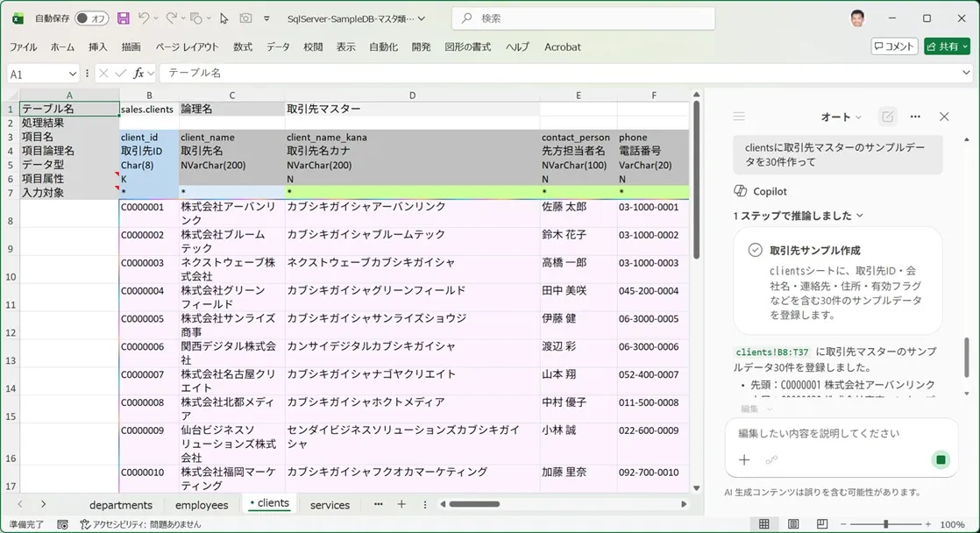Click the 100% zoom level

(953, 524)
